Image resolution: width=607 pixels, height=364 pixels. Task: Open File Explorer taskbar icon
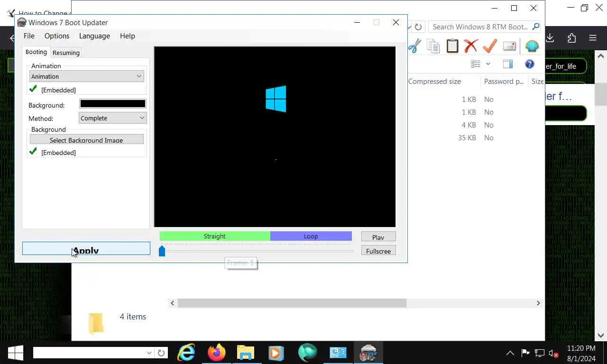tap(246, 353)
